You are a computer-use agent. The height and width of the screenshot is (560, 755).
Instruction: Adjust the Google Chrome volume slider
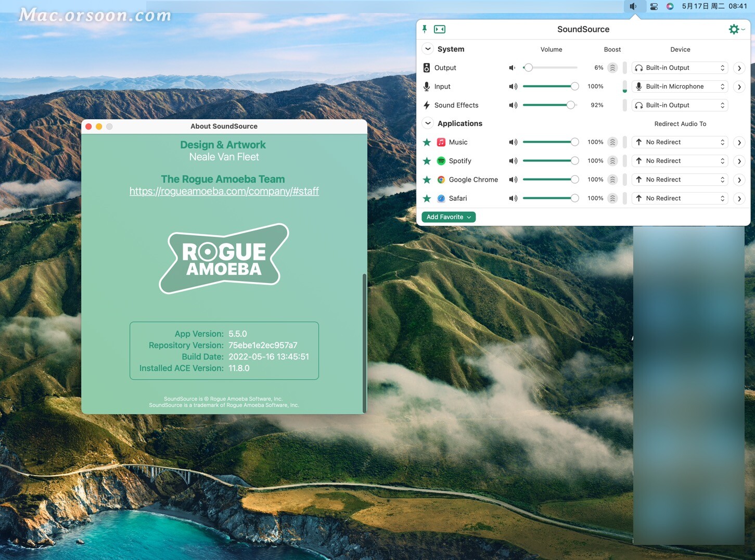point(551,180)
